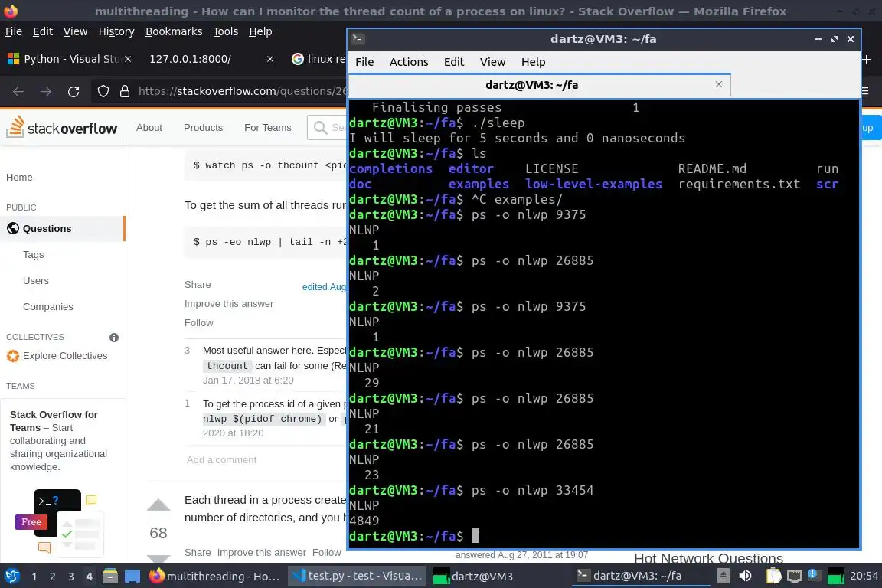Open the terminal Help menu
The height and width of the screenshot is (588, 882).
533,62
